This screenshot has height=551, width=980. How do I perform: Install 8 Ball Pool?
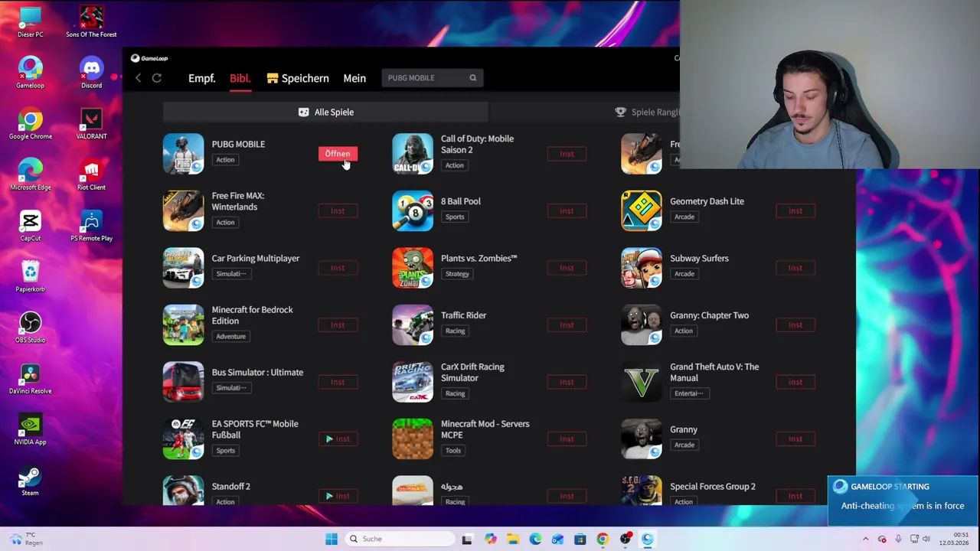point(567,210)
